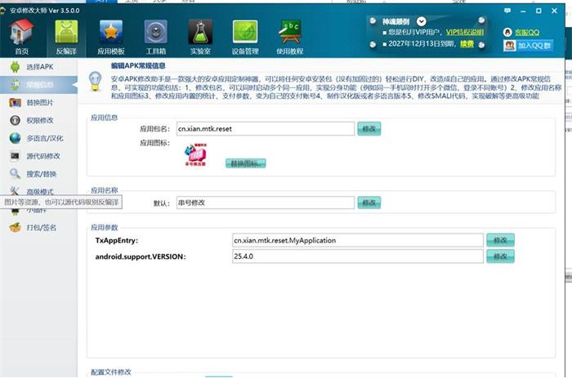The width and height of the screenshot is (572, 392).
Task: Focus the TxAppEntry value field
Action: click(358, 240)
